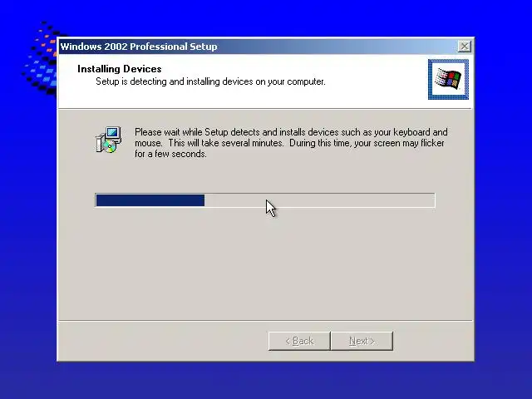532x399 pixels.
Task: Click the disabled Next button
Action: click(x=362, y=341)
